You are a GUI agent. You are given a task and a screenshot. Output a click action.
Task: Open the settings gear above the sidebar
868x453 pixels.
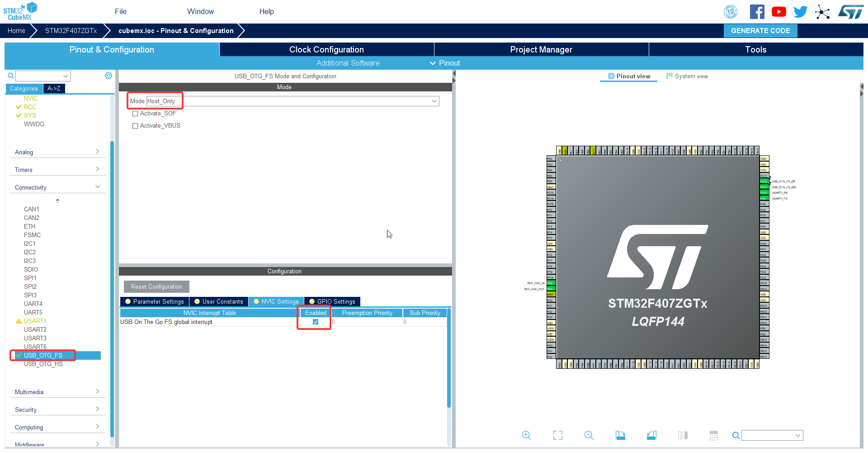click(x=108, y=76)
